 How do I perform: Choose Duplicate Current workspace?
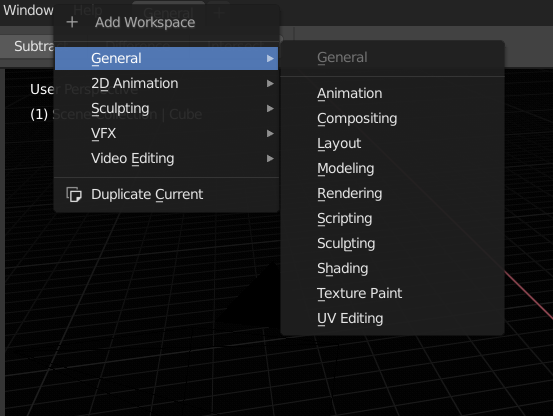pos(166,194)
